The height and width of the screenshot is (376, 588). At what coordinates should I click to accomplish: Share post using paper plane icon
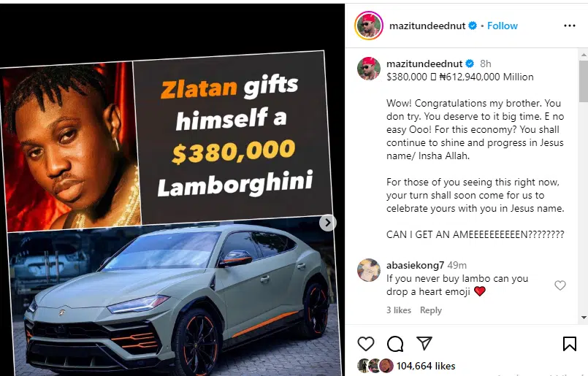point(424,343)
